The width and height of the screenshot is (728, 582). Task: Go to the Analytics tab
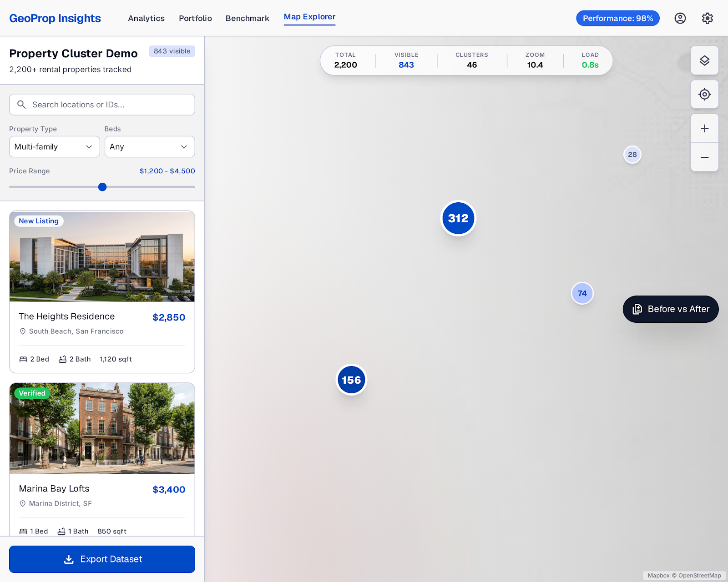coord(147,18)
